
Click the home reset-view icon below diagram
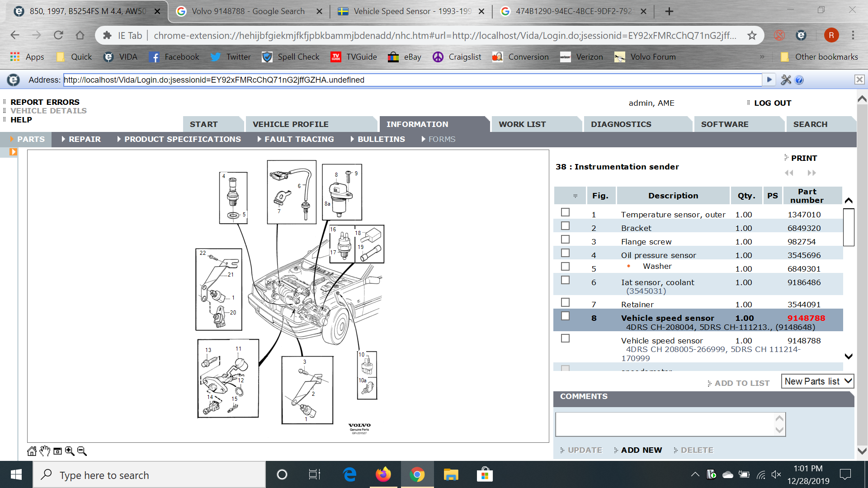point(32,451)
